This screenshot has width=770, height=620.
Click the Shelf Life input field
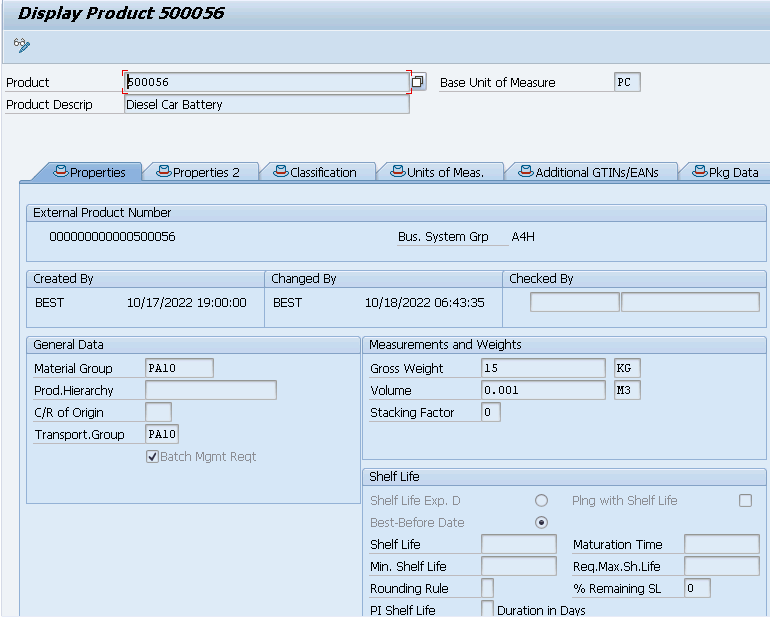click(519, 544)
